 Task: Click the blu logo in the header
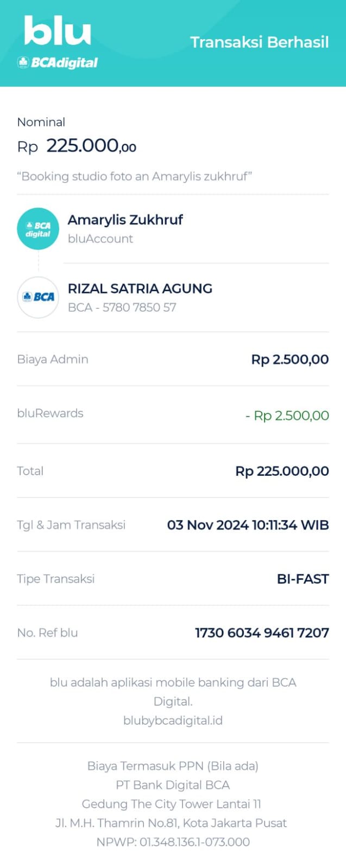58,31
